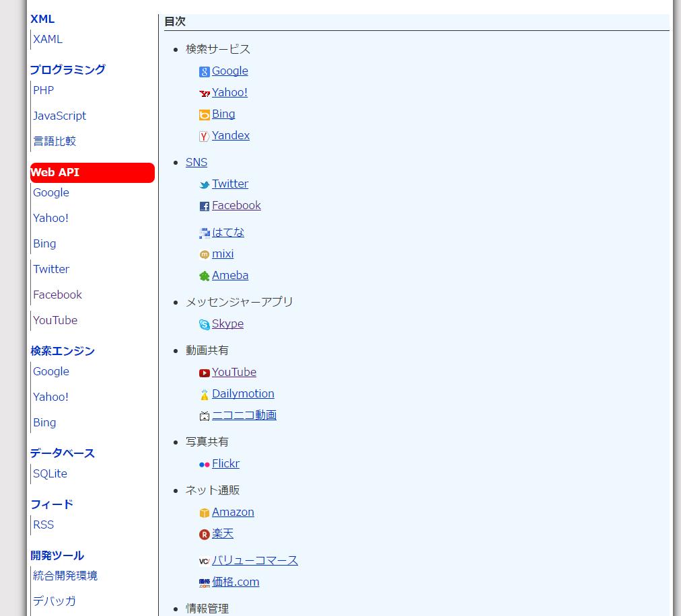Select プログラミング sidebar heading
This screenshot has width=681, height=616.
point(68,70)
